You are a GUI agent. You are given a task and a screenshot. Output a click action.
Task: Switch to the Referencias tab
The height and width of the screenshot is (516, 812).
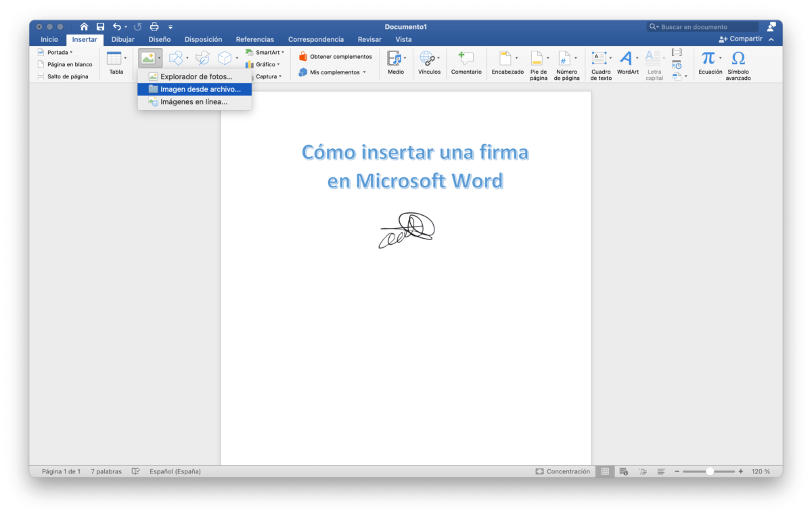(255, 39)
